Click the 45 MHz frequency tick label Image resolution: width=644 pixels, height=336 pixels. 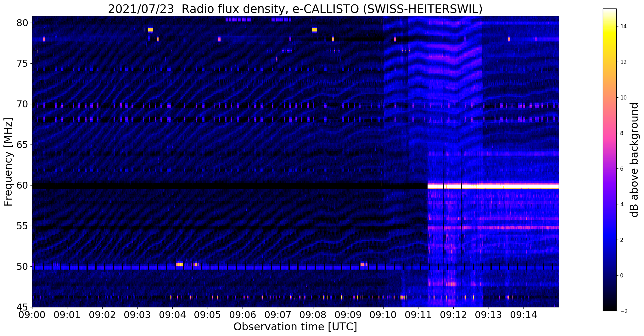coord(23,307)
